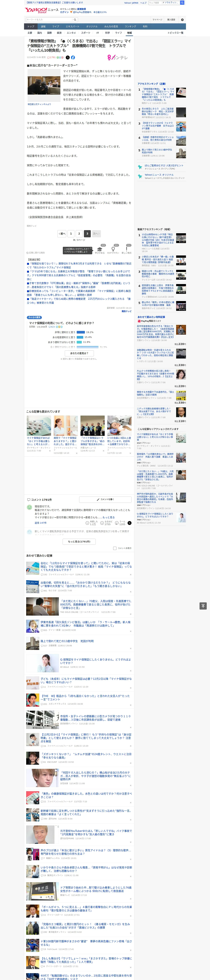
Task: Open settings via the gear icon
Action: tap(182, 19)
